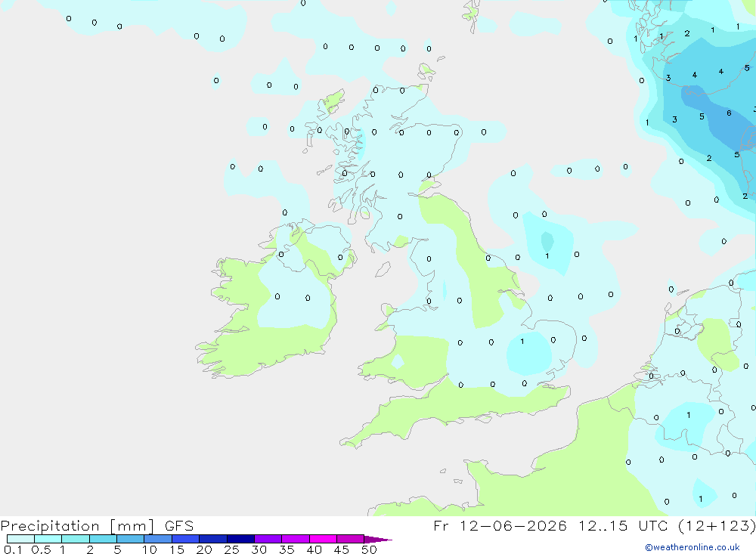This screenshot has width=756, height=554.
Task: Click the 'Precipitation [mm] GFS' title text
Action: 97,526
